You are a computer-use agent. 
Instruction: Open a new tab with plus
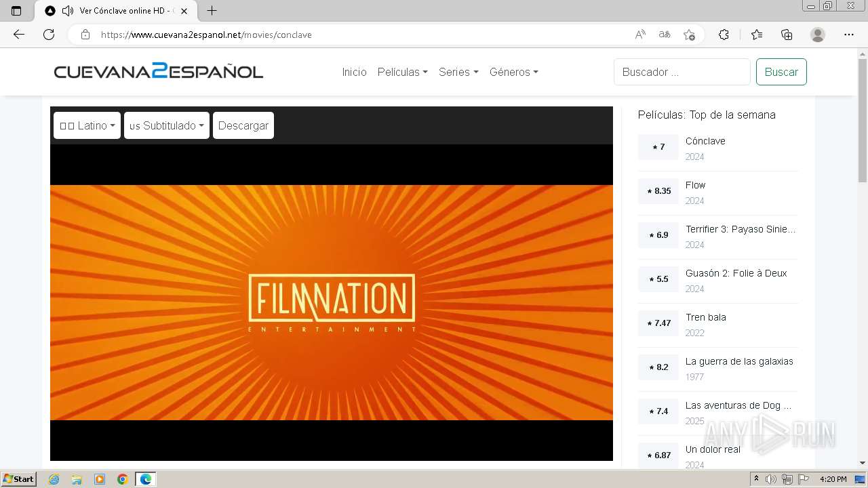(x=212, y=11)
